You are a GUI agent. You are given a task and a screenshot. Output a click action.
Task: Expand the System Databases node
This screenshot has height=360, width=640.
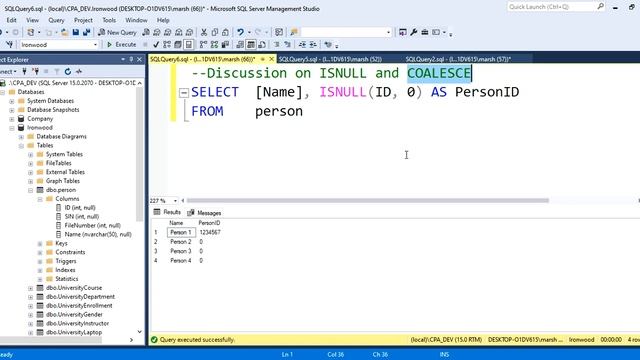point(12,101)
